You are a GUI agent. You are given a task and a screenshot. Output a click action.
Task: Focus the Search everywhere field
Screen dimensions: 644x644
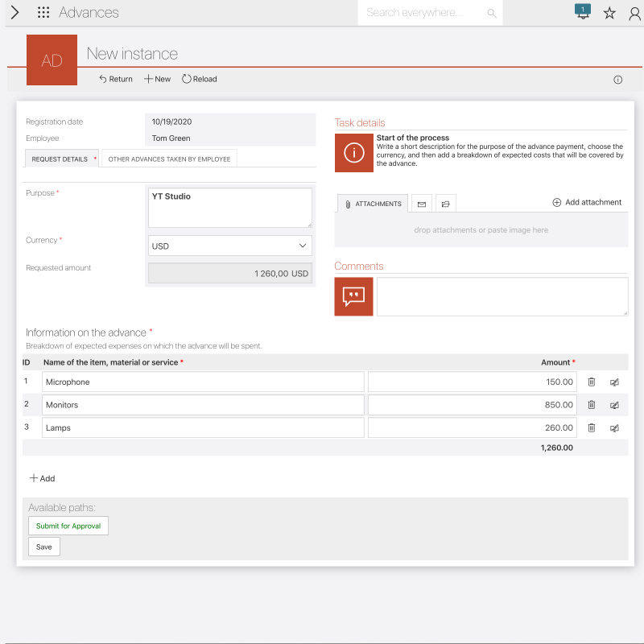pyautogui.click(x=423, y=13)
